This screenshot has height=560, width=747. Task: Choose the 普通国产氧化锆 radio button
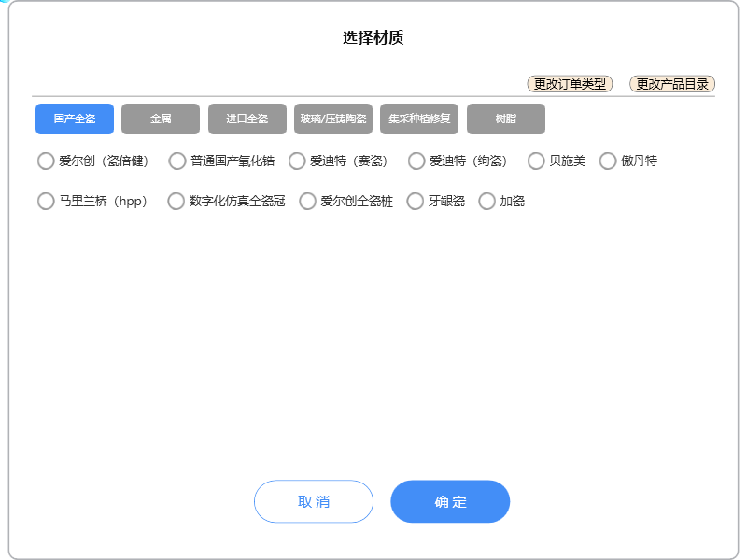177,161
